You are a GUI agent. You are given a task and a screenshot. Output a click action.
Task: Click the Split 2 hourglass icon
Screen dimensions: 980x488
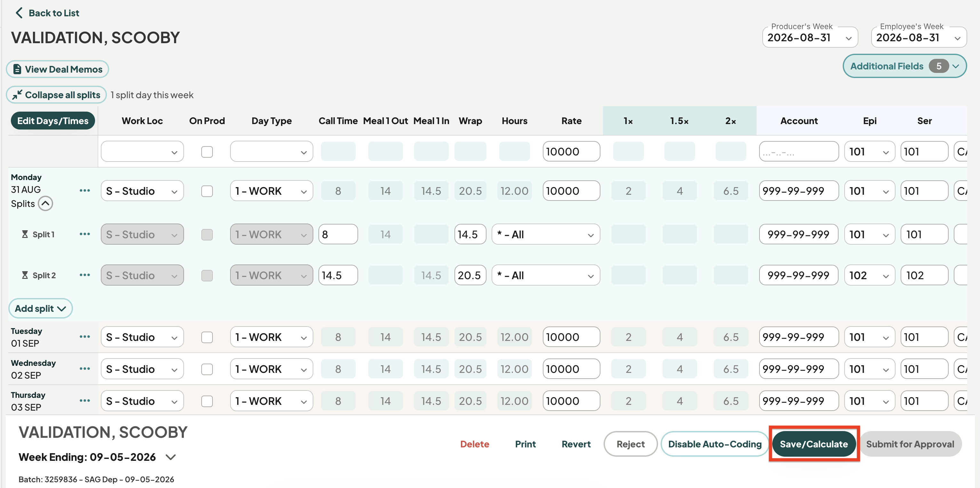coord(25,275)
